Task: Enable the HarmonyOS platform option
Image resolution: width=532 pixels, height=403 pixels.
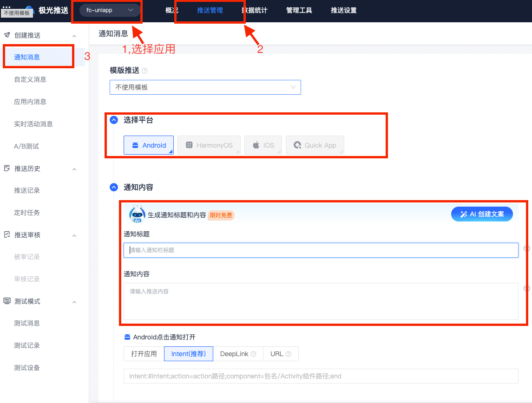Action: coord(209,145)
